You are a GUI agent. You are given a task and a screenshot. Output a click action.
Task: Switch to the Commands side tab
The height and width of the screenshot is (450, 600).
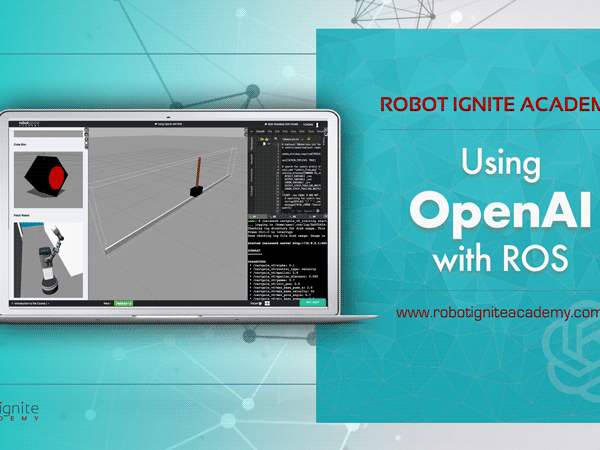point(252,176)
